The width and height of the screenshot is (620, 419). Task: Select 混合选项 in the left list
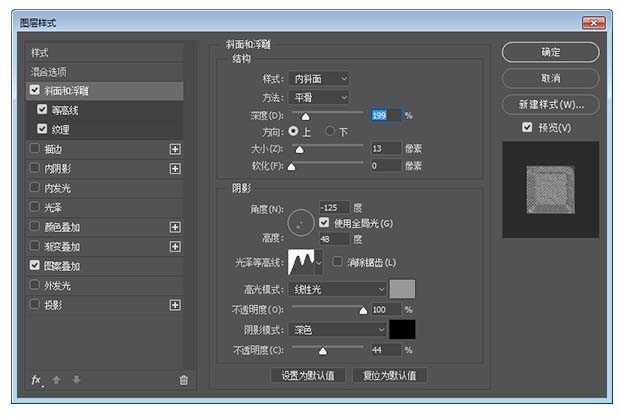tap(50, 71)
